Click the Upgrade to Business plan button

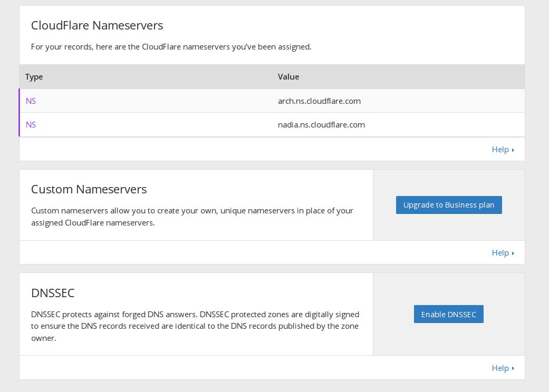tap(448, 205)
